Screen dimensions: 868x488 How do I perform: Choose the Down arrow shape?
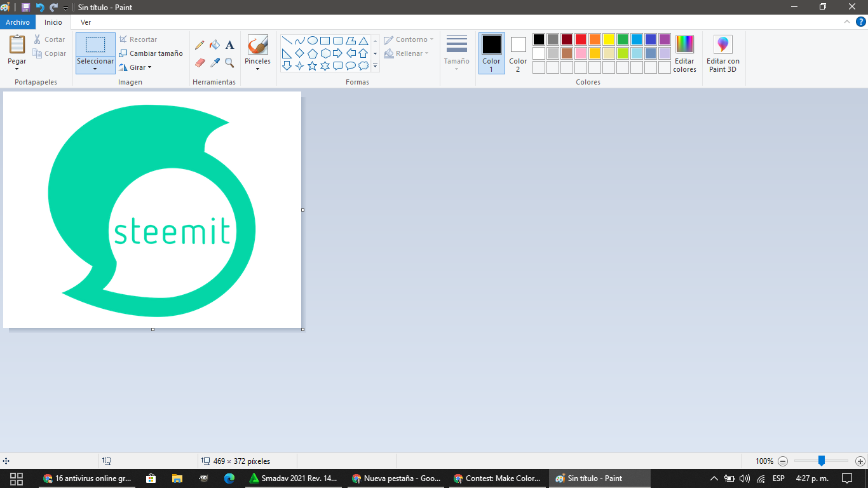(x=287, y=66)
